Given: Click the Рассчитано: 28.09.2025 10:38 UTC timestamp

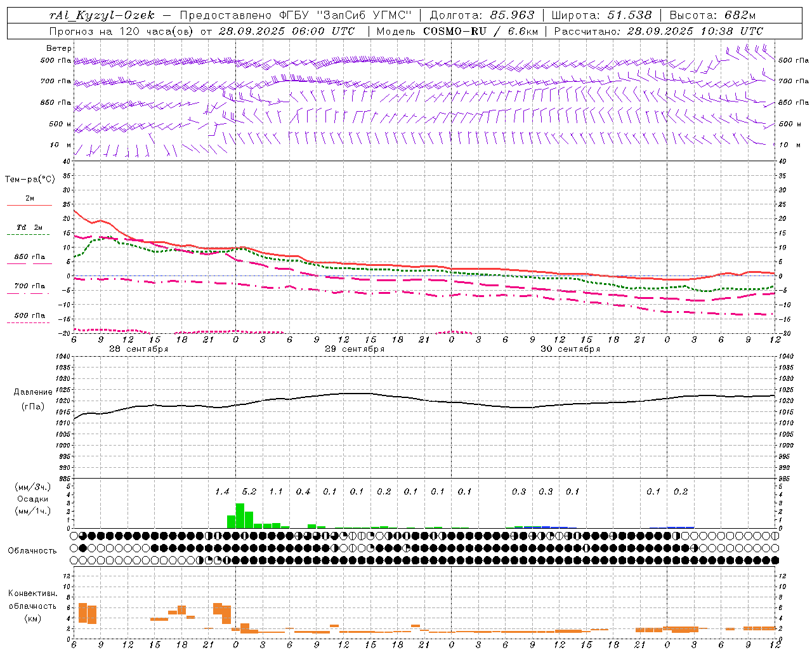Looking at the screenshot, I should tap(658, 31).
